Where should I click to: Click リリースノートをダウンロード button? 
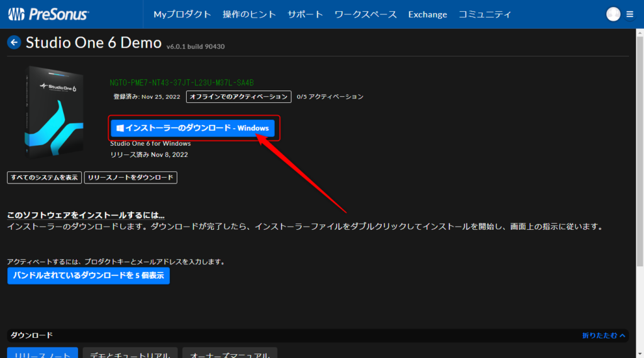click(131, 178)
